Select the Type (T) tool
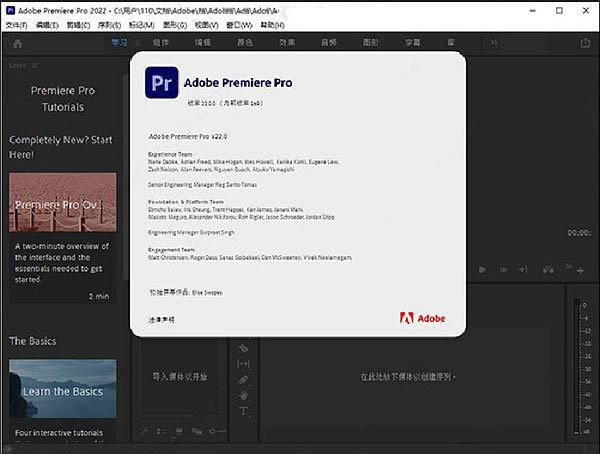This screenshot has height=454, width=600. 243,412
